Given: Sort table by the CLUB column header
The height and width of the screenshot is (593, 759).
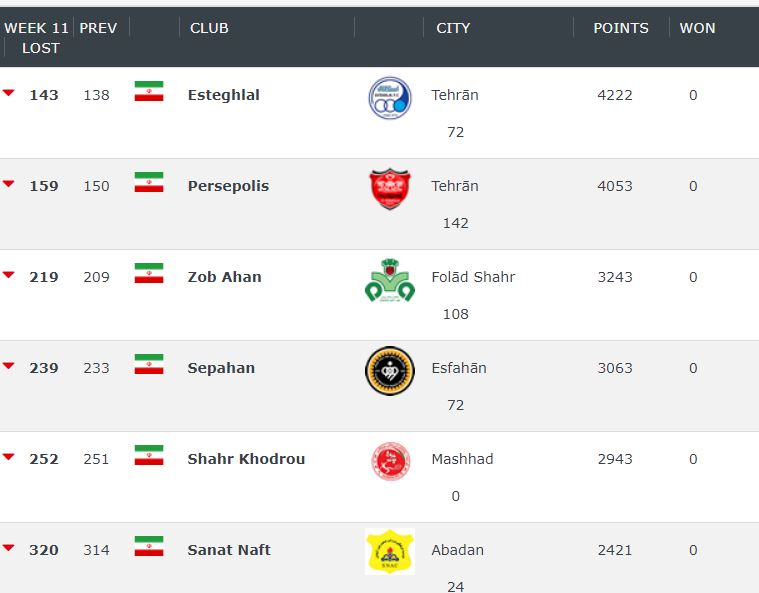Looking at the screenshot, I should click(209, 28).
